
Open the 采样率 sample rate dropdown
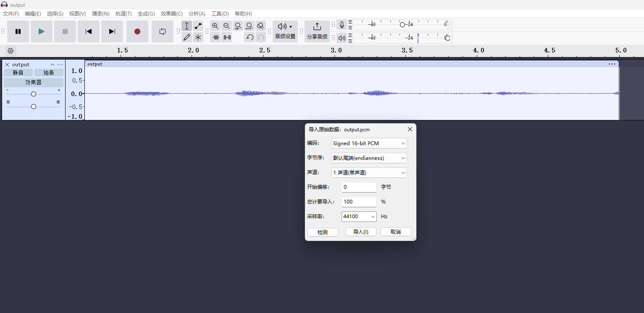click(359, 216)
